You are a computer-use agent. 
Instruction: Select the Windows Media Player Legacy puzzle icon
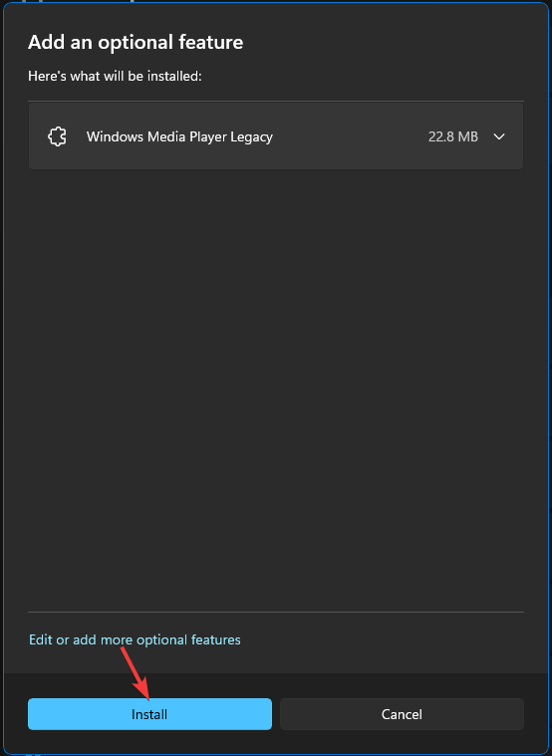57,136
